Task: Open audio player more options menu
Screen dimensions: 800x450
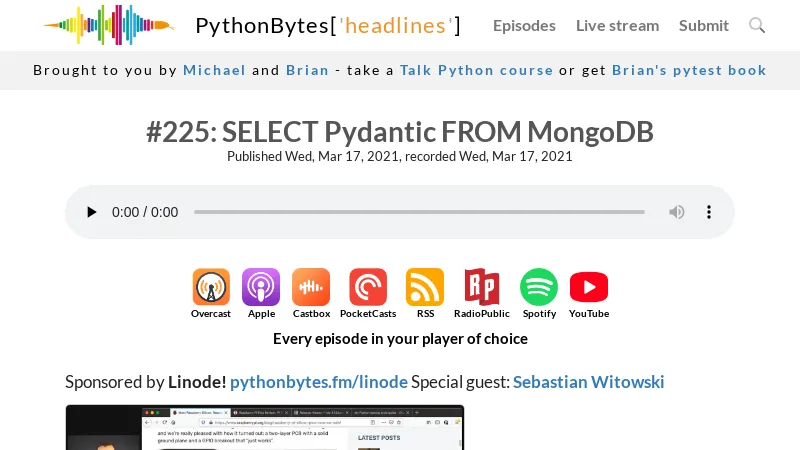Action: click(x=709, y=212)
